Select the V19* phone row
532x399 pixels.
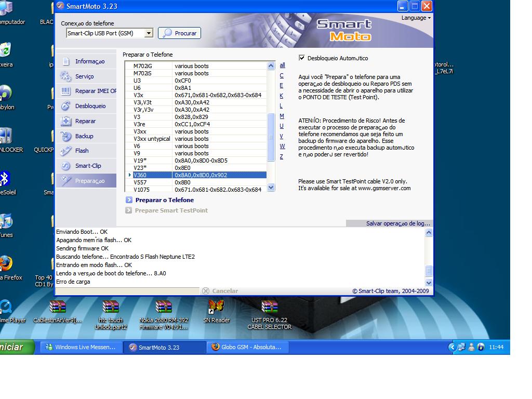196,161
